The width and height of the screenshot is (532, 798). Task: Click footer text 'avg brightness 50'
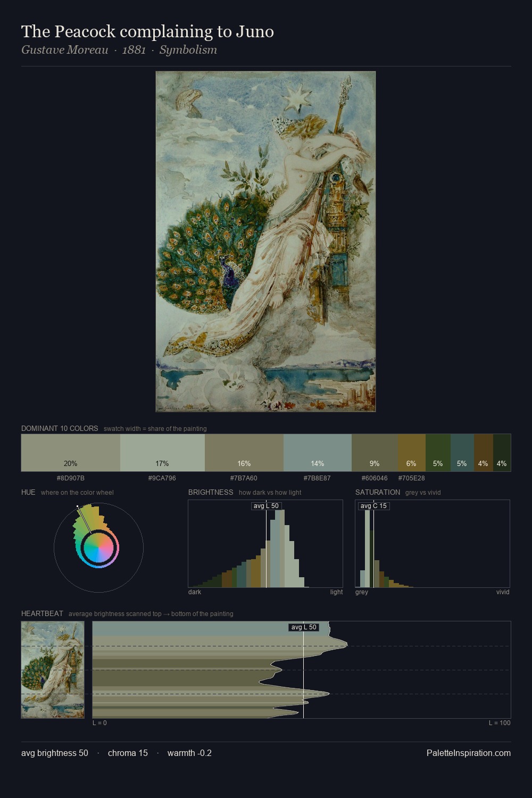[55, 753]
